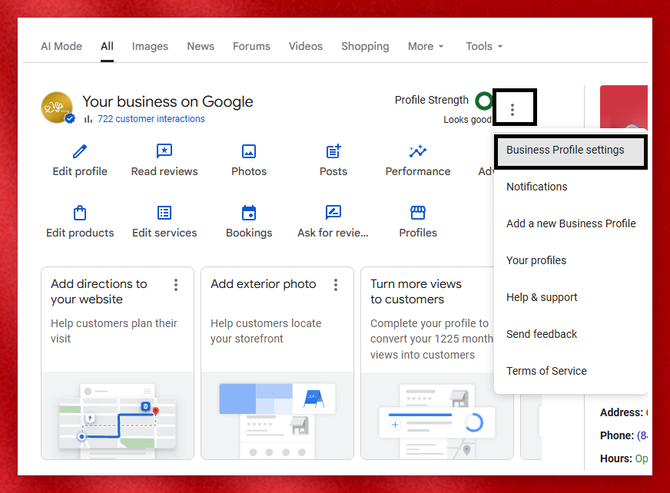Open the Videos tab

point(306,46)
